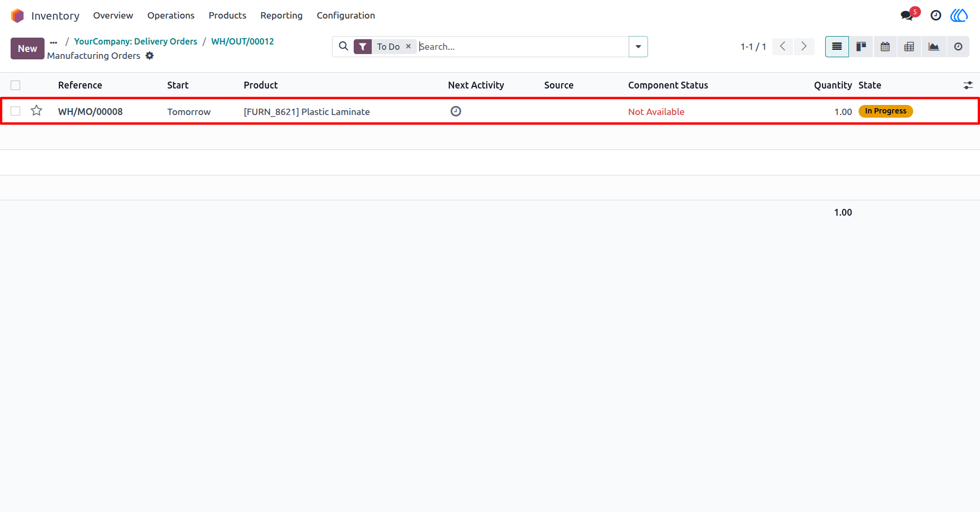Open the Overview menu
The width and height of the screenshot is (980, 512).
[113, 15]
